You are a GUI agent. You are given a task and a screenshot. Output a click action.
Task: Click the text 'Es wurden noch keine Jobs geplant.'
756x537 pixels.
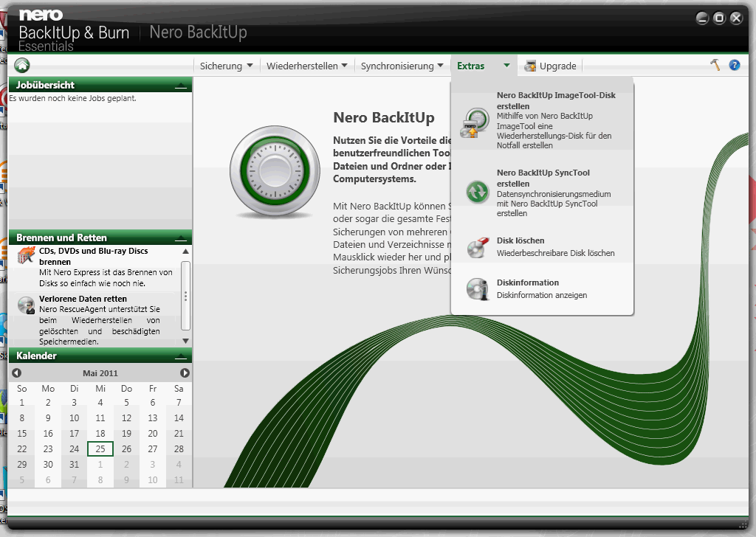pyautogui.click(x=73, y=98)
